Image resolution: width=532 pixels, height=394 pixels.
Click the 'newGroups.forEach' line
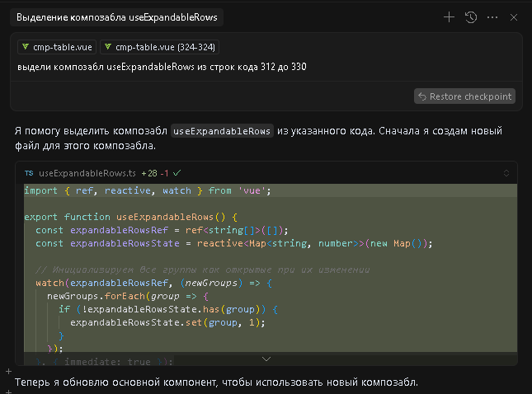[x=128, y=296]
